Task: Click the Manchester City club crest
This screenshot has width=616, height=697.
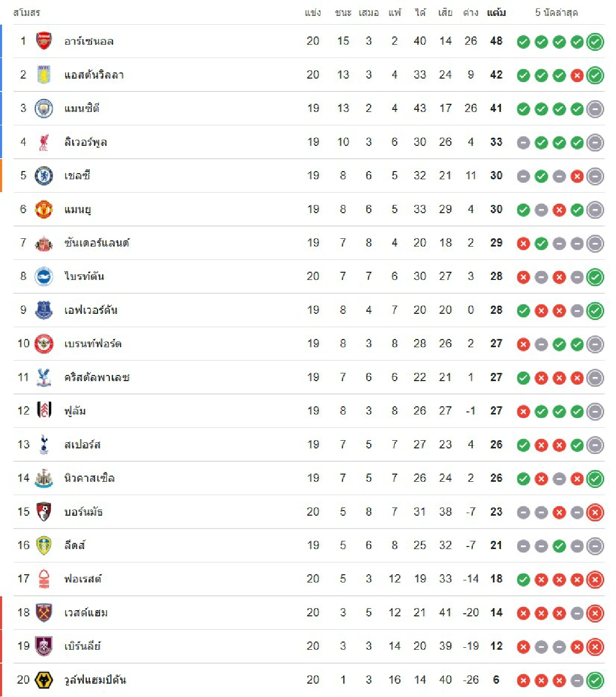Action: click(44, 108)
